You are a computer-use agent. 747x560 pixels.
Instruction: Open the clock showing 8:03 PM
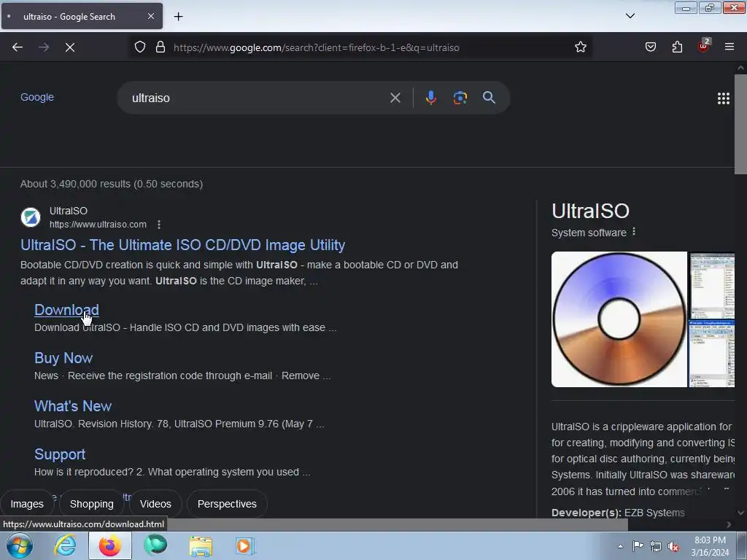tap(710, 546)
